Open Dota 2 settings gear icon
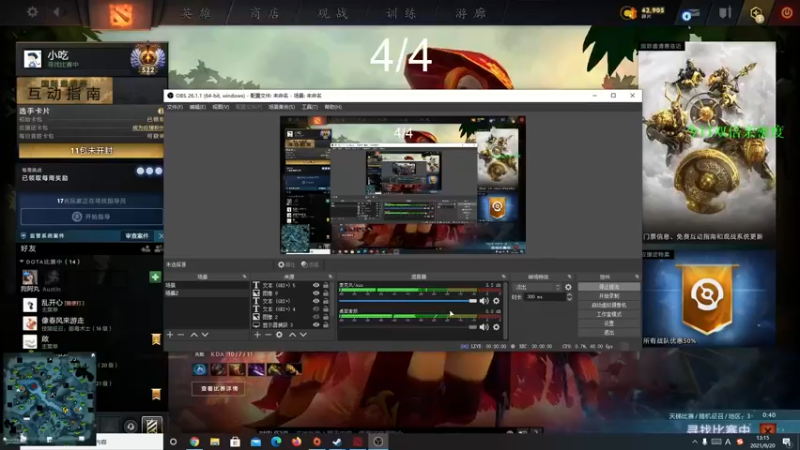This screenshot has width=800, height=450. (x=32, y=12)
